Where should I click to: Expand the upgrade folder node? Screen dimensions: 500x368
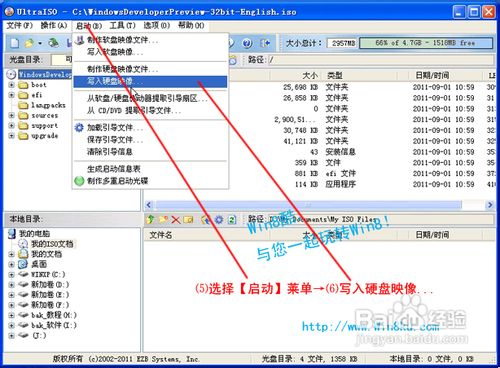click(x=11, y=136)
